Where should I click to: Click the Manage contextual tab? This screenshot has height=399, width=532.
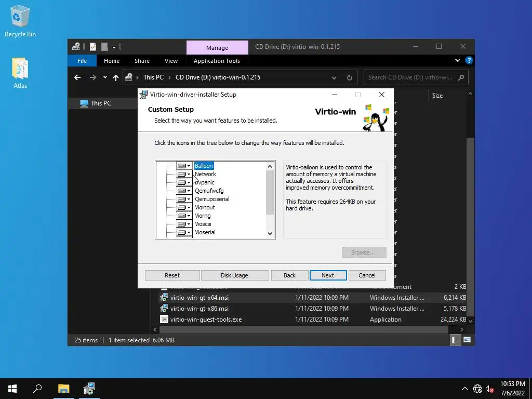click(217, 48)
